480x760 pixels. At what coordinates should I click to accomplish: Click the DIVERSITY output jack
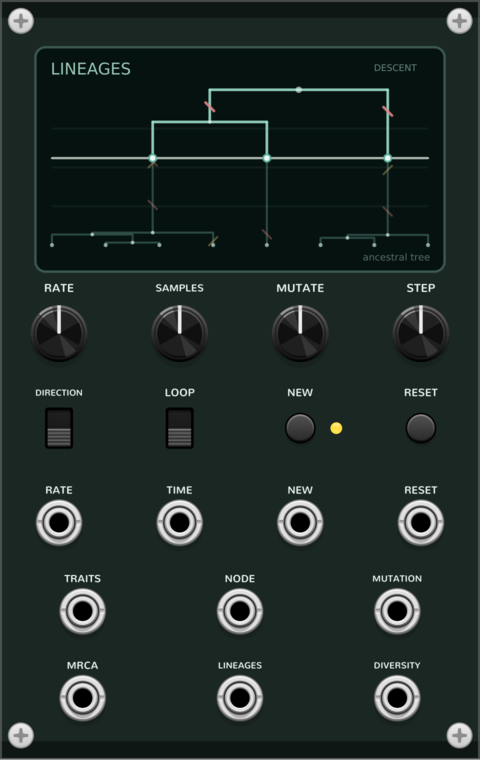click(397, 698)
